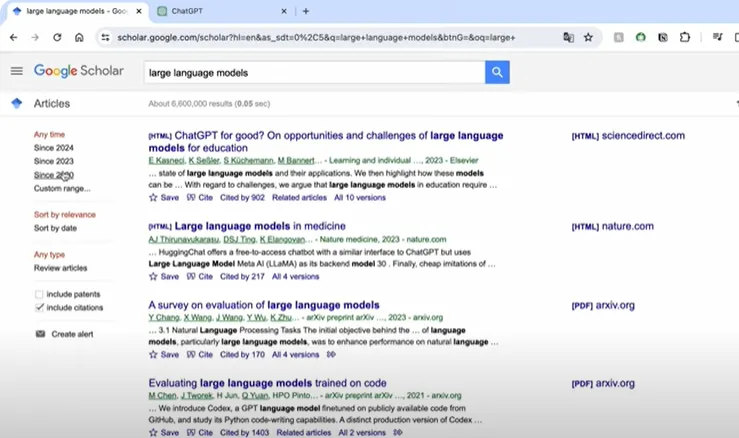Choose Sort by relevance
Screen dimensions: 739x438
[65, 215]
